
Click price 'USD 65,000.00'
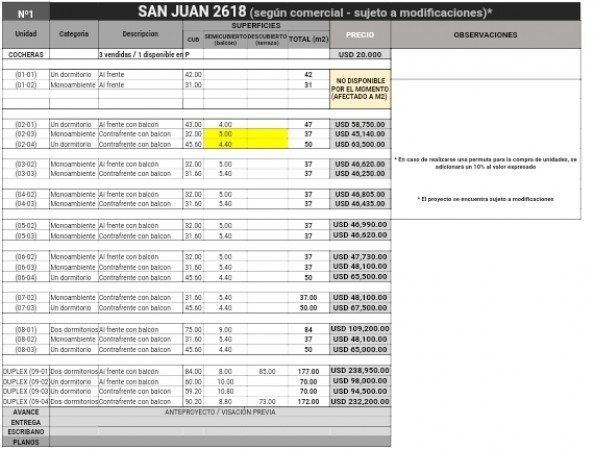[x=360, y=349]
